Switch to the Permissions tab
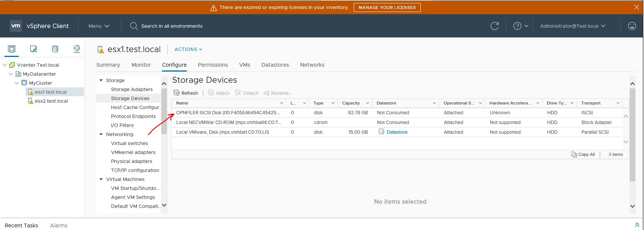The height and width of the screenshot is (230, 644). (213, 65)
